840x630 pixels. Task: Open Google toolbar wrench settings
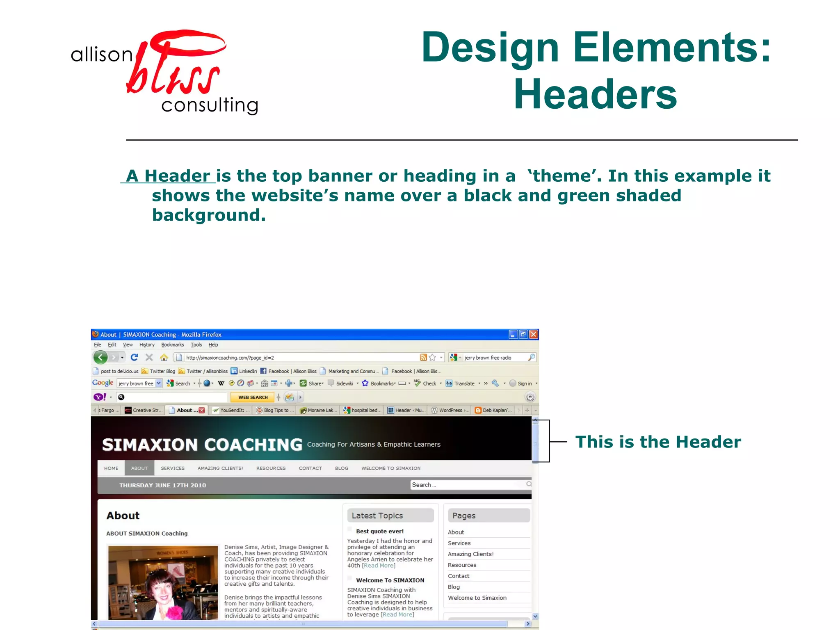(495, 383)
